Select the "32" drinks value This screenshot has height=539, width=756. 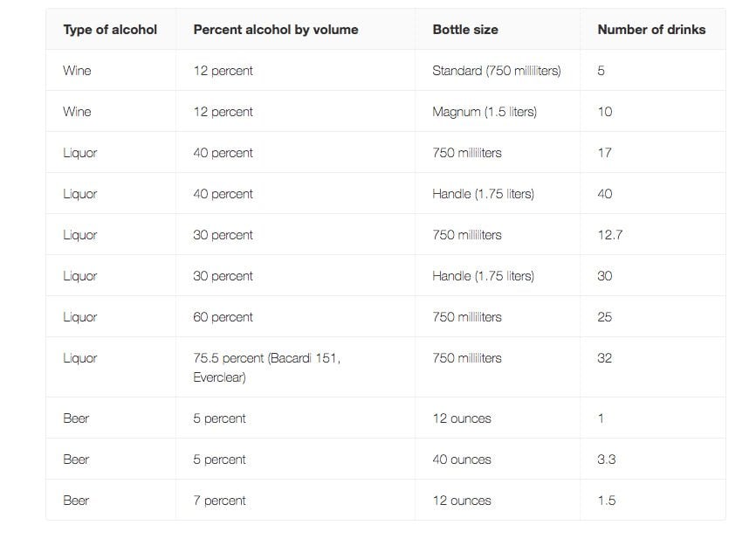click(x=604, y=358)
